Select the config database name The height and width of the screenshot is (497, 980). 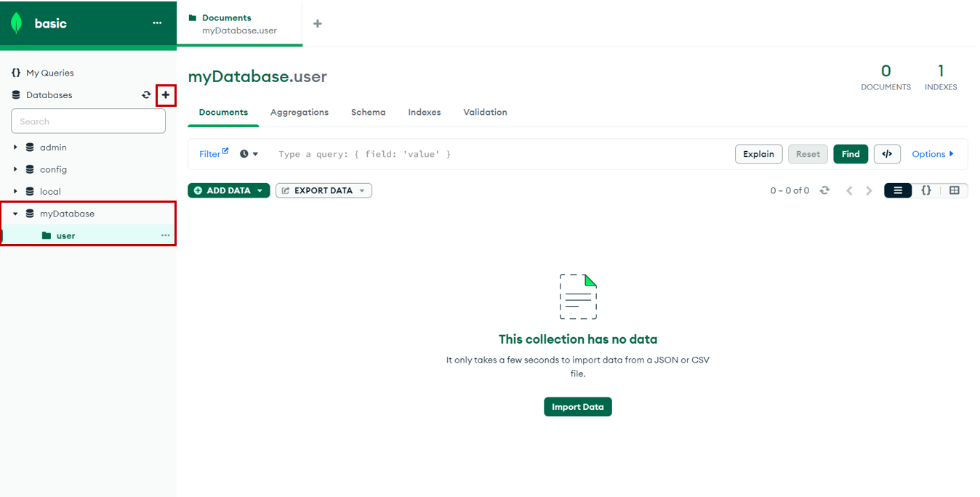tap(53, 169)
